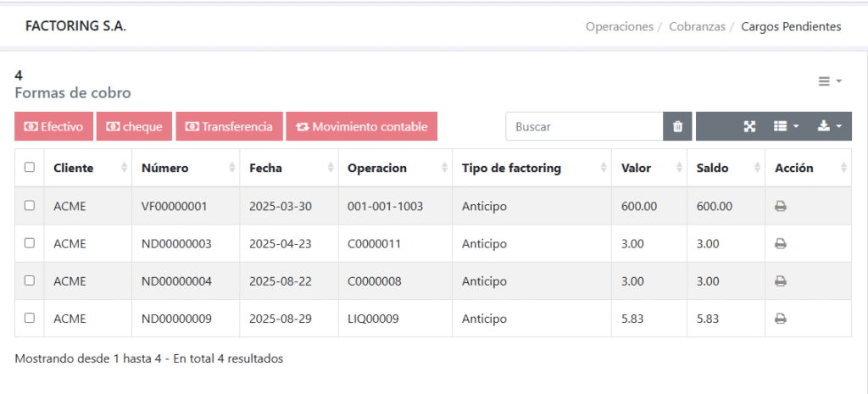
Task: Open the columns visibility dropdown
Action: (x=786, y=126)
